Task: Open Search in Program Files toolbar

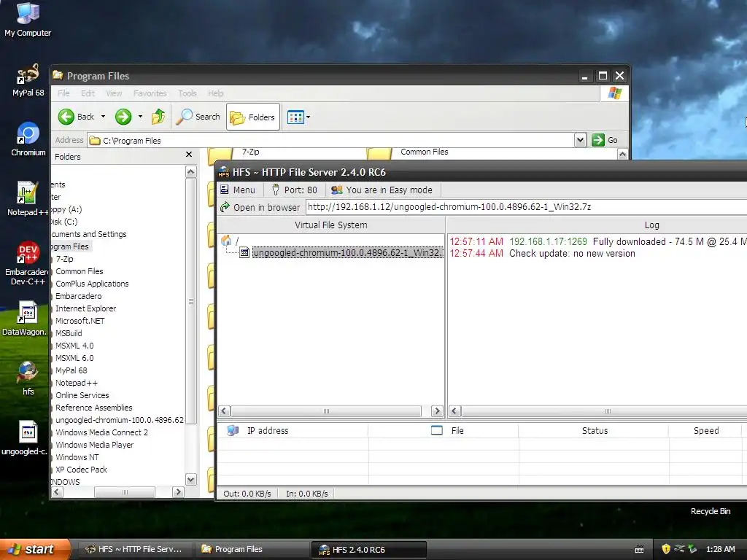Action: tap(198, 117)
